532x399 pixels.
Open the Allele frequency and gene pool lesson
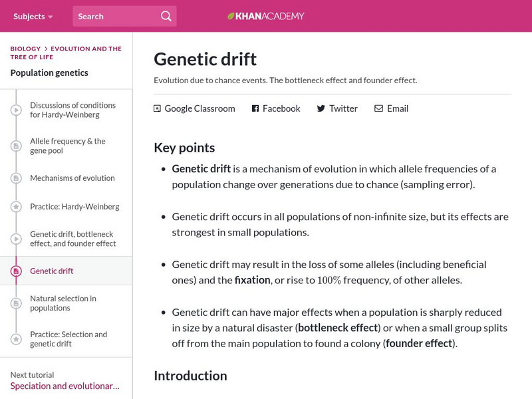[66, 146]
